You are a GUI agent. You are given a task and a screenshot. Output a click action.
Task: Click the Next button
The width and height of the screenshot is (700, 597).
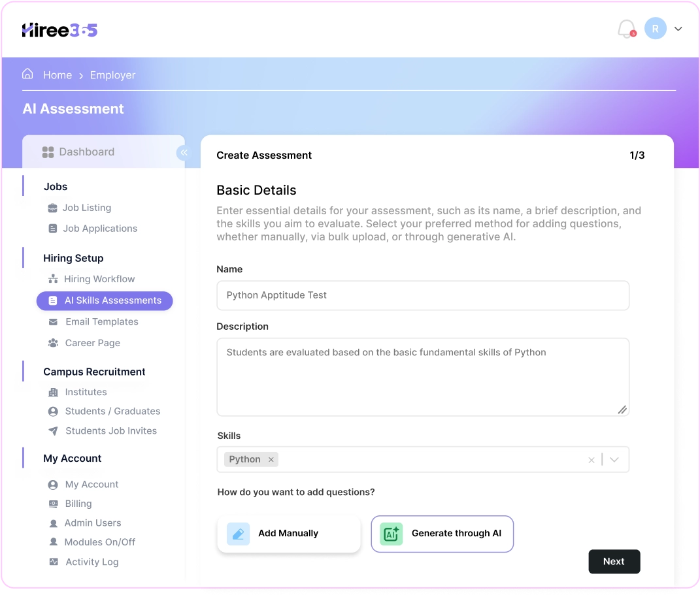coord(614,561)
